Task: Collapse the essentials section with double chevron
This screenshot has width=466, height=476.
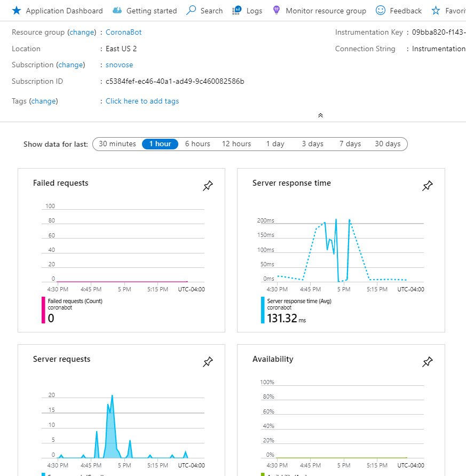Action: coord(320,115)
